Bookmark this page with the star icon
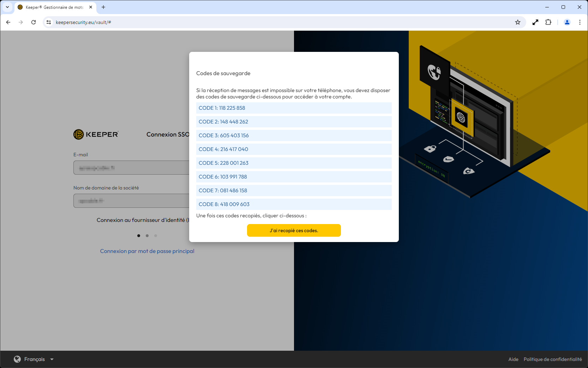 pyautogui.click(x=518, y=22)
